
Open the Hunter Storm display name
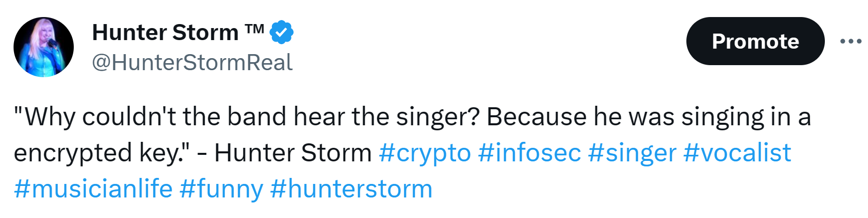pyautogui.click(x=165, y=33)
